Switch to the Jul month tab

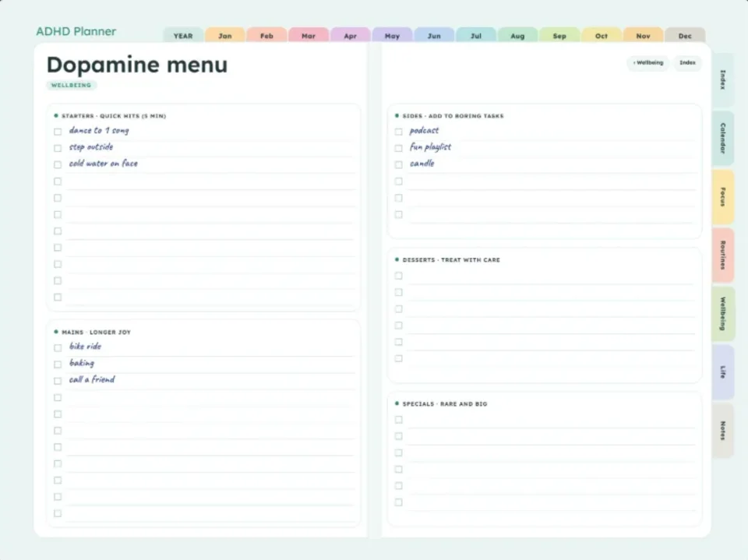point(476,36)
